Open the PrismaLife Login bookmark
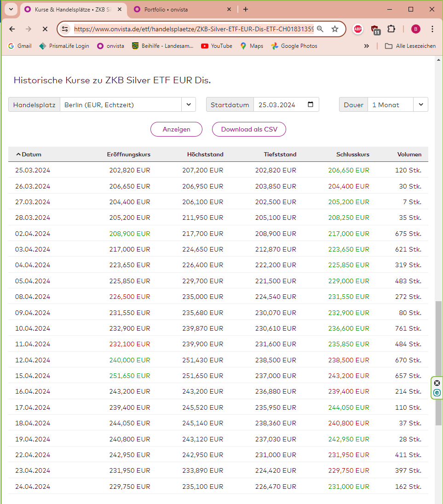The image size is (443, 504). click(64, 46)
